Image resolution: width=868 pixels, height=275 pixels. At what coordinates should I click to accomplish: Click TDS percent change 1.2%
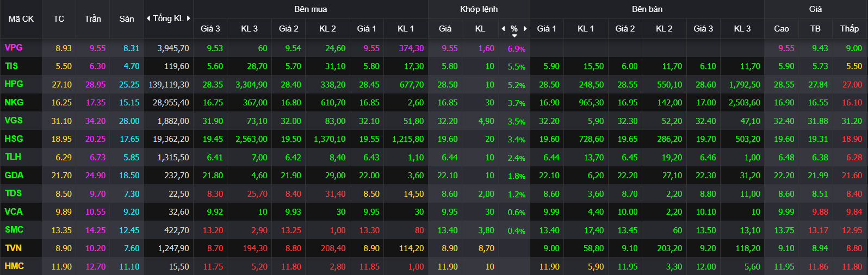click(x=517, y=195)
